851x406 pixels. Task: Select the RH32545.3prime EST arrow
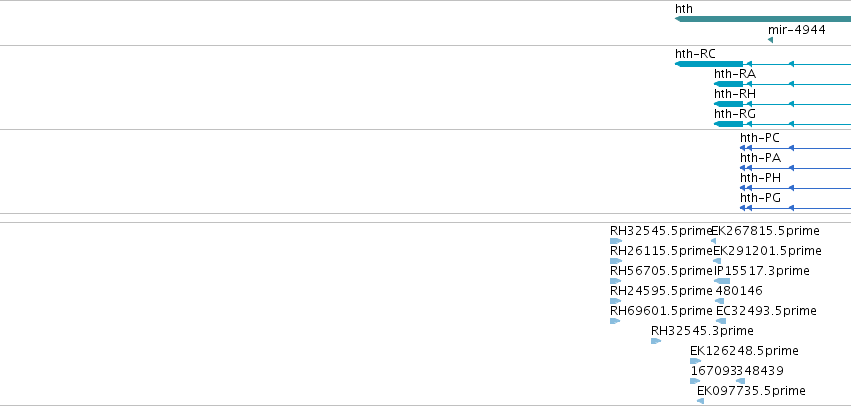656,341
